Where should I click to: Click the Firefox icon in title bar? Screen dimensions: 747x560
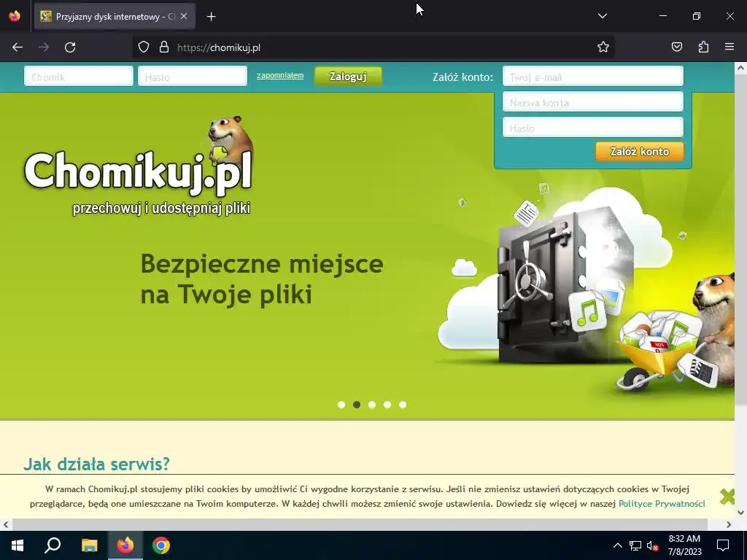[15, 16]
